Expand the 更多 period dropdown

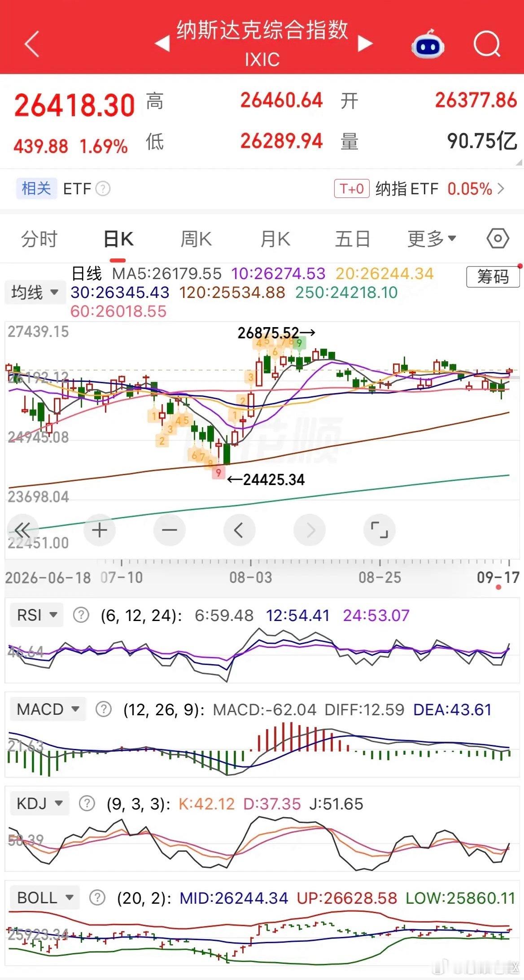coord(432,239)
